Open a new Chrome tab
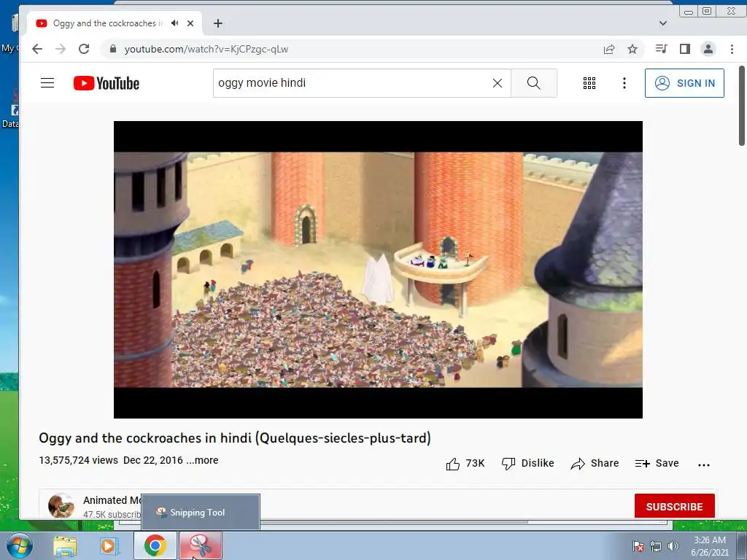This screenshot has width=747, height=560. 217,23
